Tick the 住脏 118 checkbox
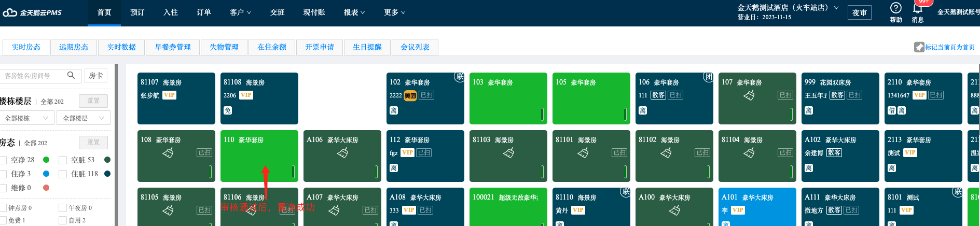Viewport: 980px width, 226px height. [63, 174]
